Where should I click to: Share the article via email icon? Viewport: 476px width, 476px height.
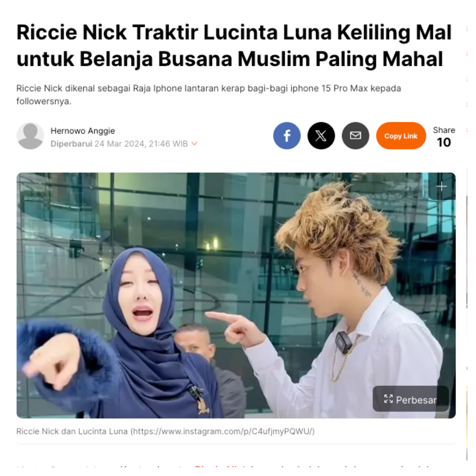click(x=355, y=136)
